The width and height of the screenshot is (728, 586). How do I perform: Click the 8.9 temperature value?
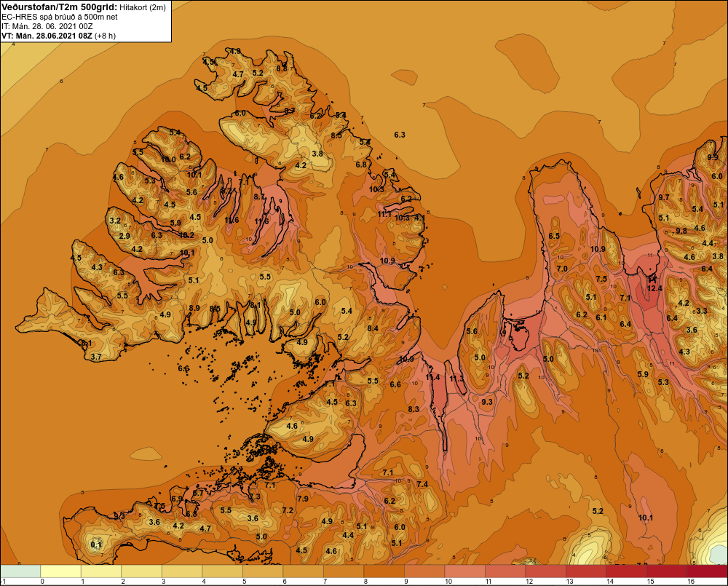194,308
